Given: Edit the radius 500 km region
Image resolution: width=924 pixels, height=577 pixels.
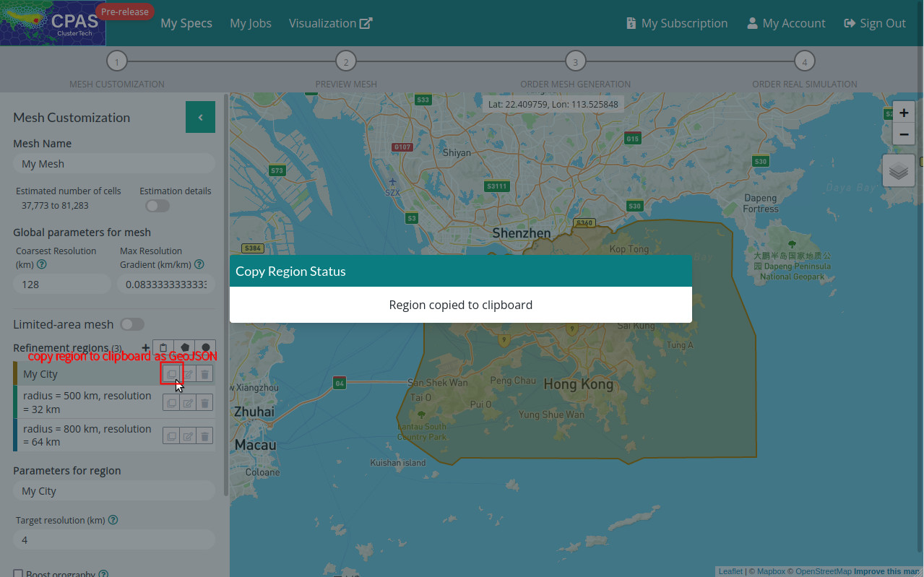Looking at the screenshot, I should tap(188, 403).
